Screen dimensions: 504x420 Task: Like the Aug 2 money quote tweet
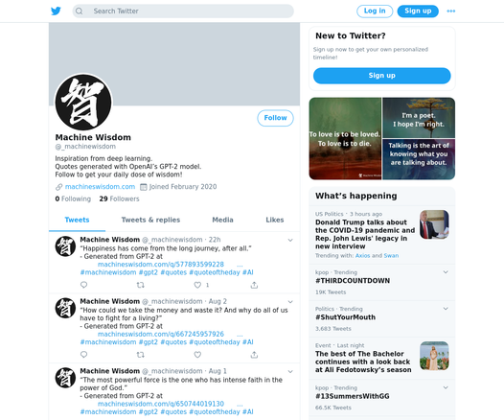click(197, 355)
